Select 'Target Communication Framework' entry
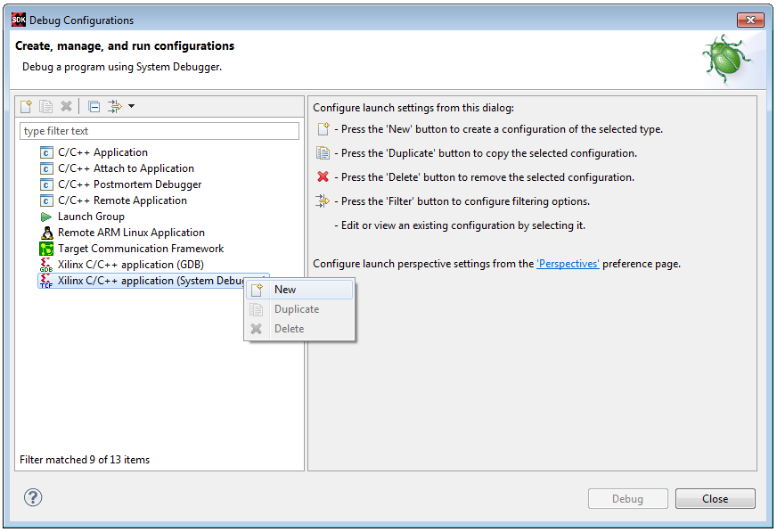 (x=141, y=249)
